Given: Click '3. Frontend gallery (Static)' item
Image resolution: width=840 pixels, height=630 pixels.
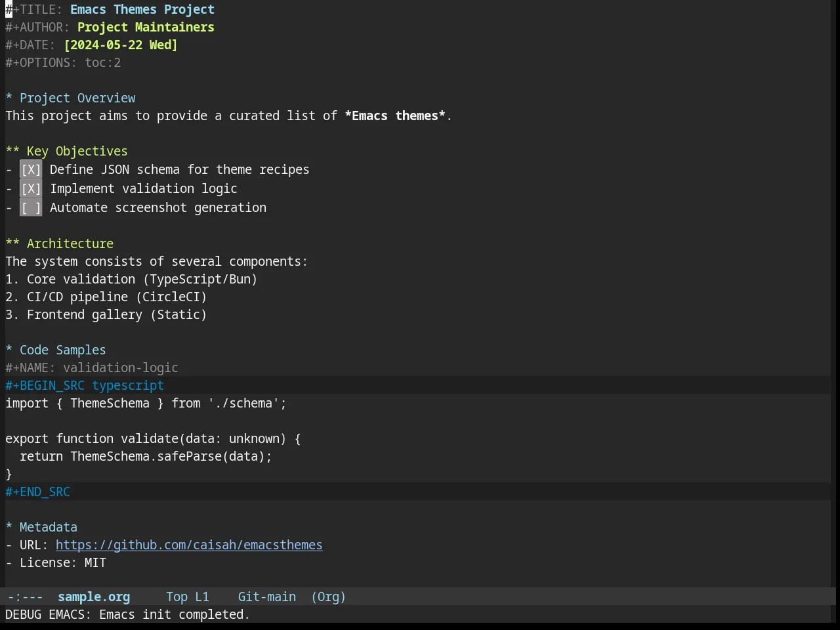Looking at the screenshot, I should pyautogui.click(x=106, y=315).
